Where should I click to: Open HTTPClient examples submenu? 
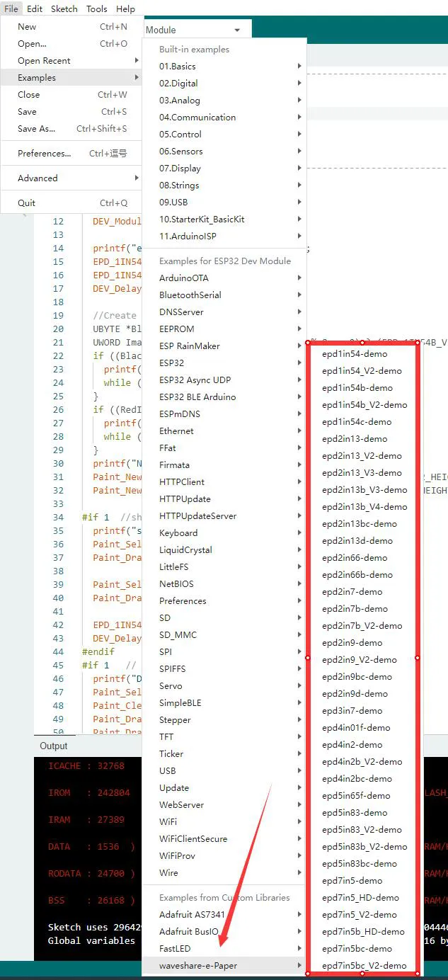tap(224, 482)
